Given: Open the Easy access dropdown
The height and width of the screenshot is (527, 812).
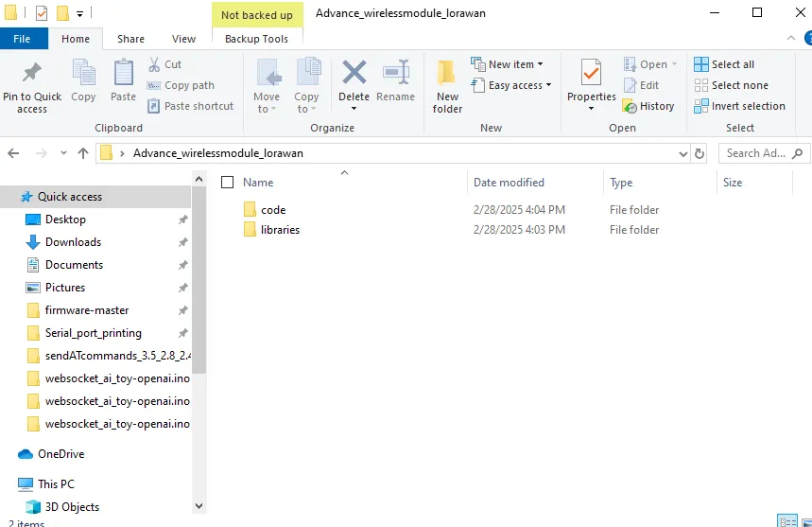Looking at the screenshot, I should pos(511,85).
